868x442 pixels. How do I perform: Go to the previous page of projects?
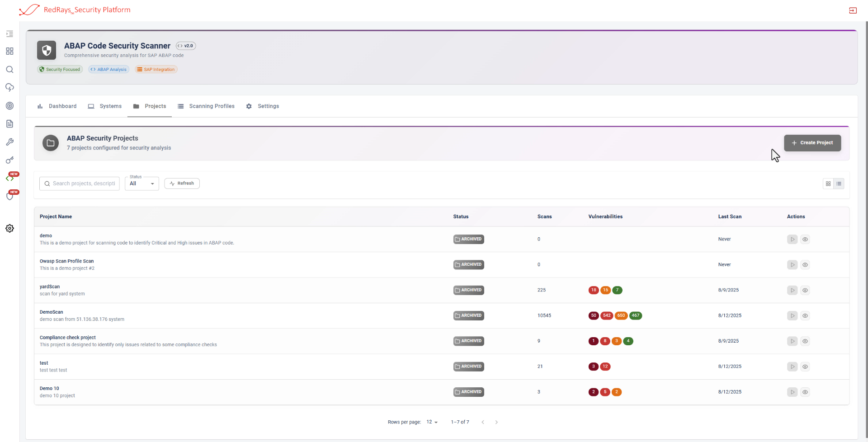[x=483, y=422]
